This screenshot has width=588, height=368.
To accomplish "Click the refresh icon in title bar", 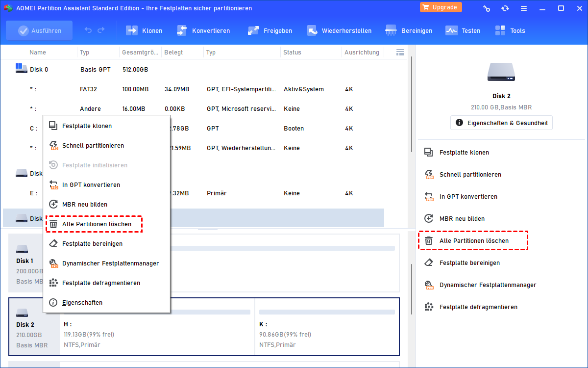I will (x=505, y=8).
